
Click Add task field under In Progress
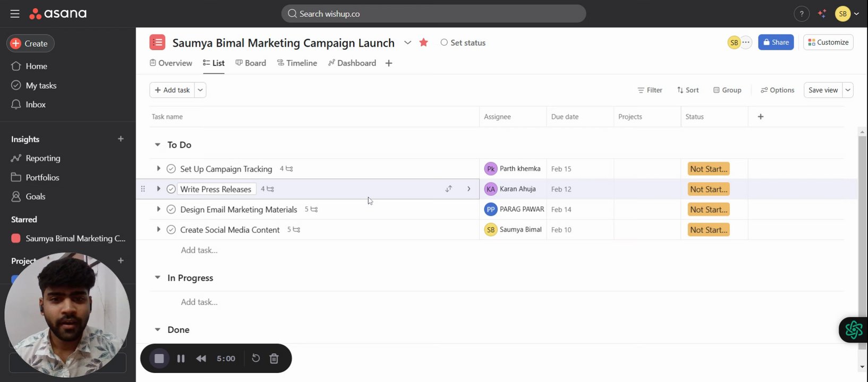pyautogui.click(x=199, y=302)
